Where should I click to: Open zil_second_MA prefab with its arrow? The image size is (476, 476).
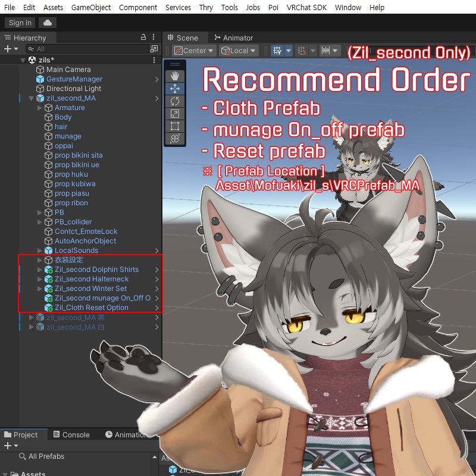pyautogui.click(x=157, y=98)
